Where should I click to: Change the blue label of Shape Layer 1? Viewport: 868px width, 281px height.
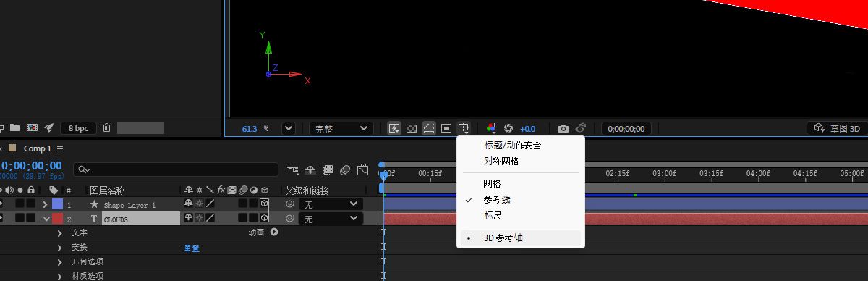pos(57,204)
